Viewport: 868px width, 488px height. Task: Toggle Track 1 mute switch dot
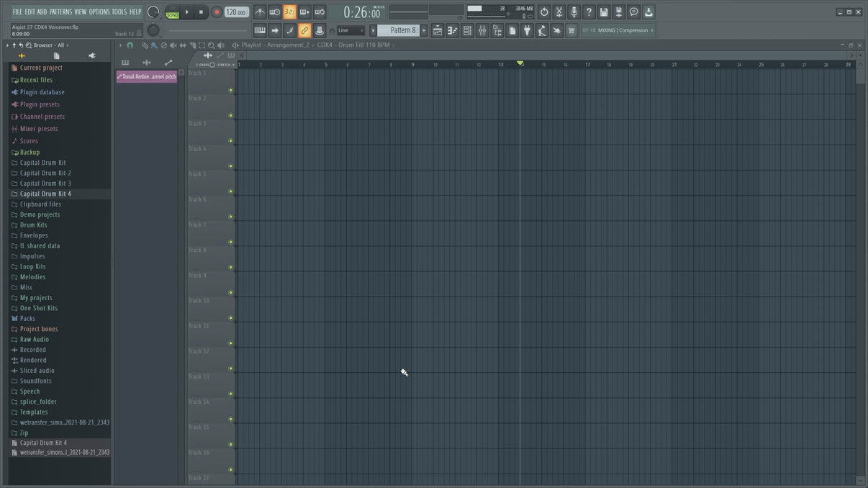(x=231, y=90)
